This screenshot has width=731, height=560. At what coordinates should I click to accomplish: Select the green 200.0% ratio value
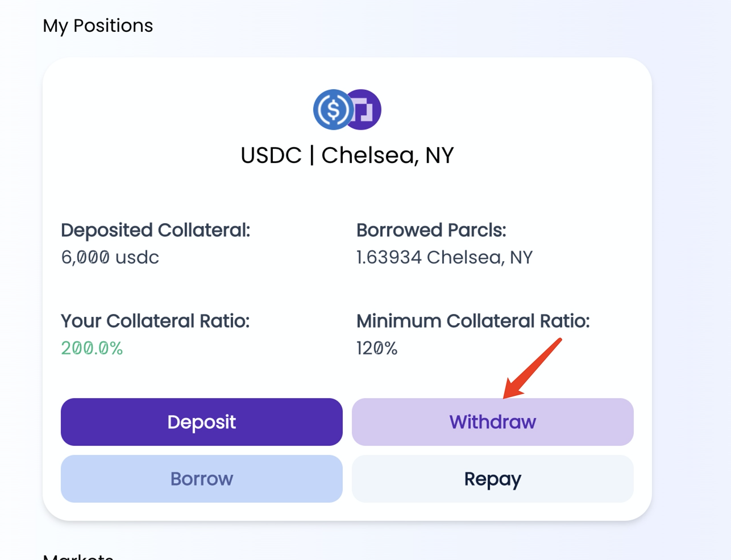[92, 348]
